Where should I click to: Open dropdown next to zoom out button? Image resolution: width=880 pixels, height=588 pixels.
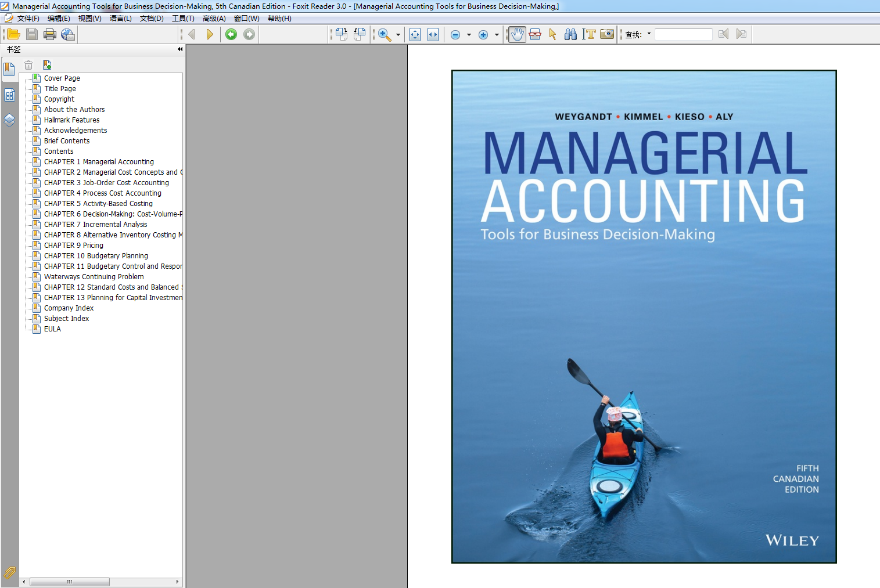(x=469, y=35)
